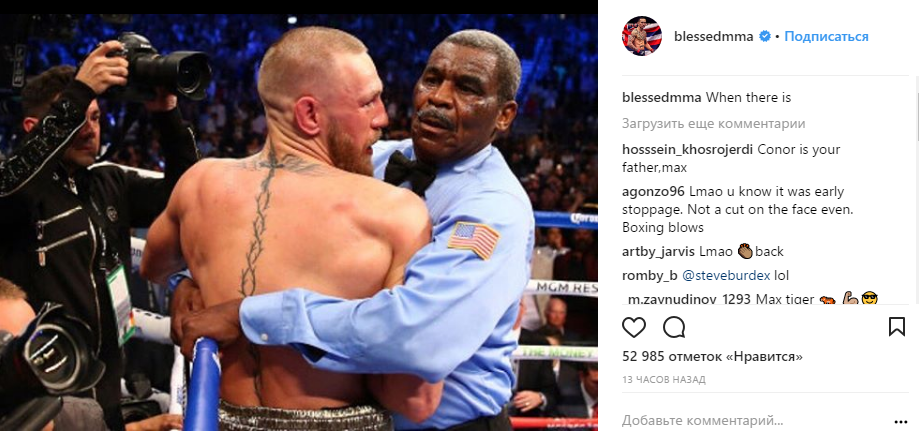
Task: Open blessedmma profile avatar
Action: click(x=642, y=36)
